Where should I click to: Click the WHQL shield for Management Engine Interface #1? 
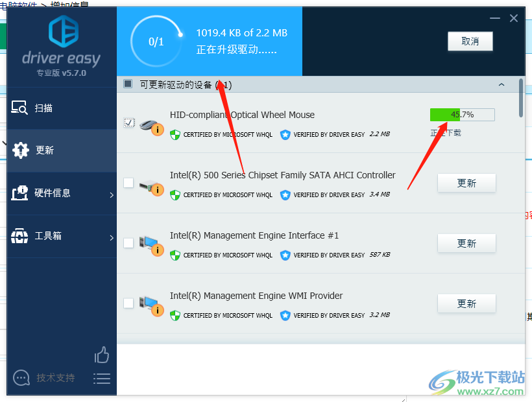[x=175, y=255]
